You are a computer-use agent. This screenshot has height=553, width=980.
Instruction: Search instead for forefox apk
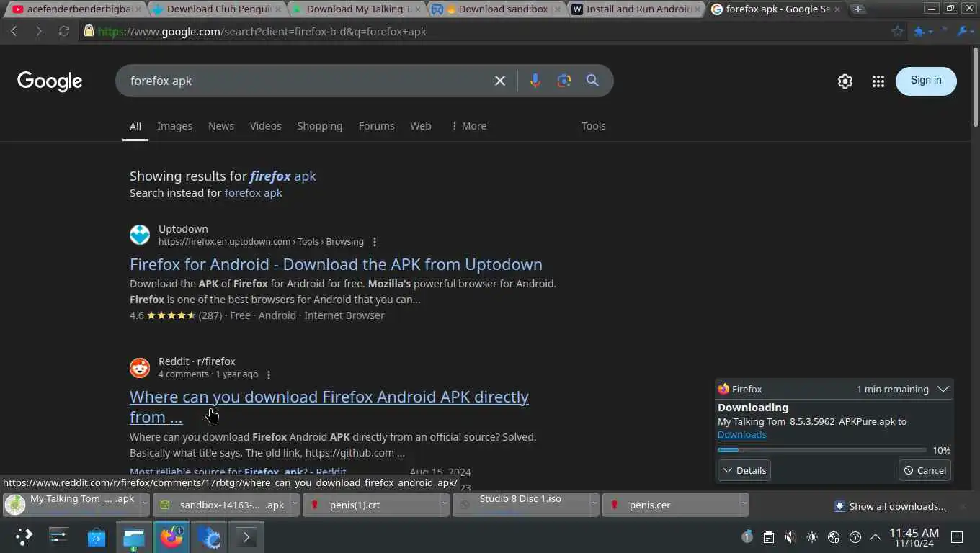pos(253,193)
